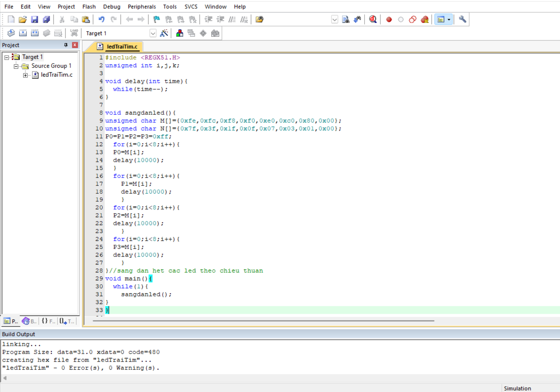This screenshot has width=560, height=392.
Task: Click the Find in Files icon
Action: [x=259, y=19]
